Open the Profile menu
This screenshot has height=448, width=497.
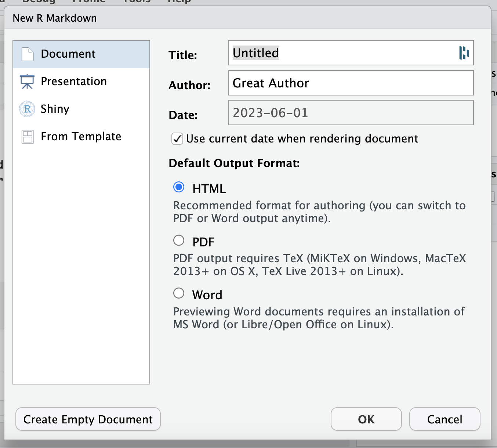tap(88, 2)
